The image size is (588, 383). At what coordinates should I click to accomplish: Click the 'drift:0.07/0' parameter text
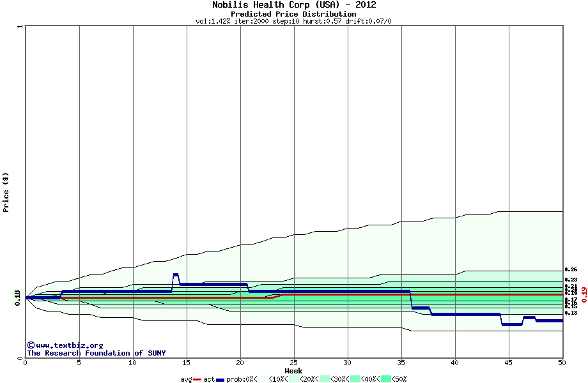pos(368,21)
